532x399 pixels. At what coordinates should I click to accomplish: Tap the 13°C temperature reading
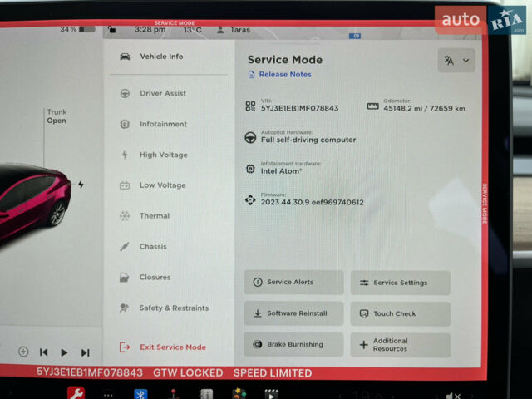pos(192,30)
